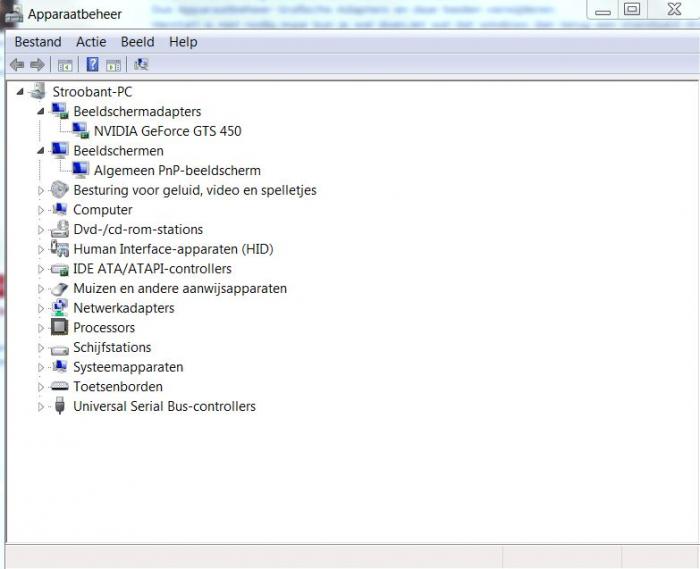The image size is (700, 569).
Task: Click the Back arrow toolbar icon
Action: click(17, 65)
